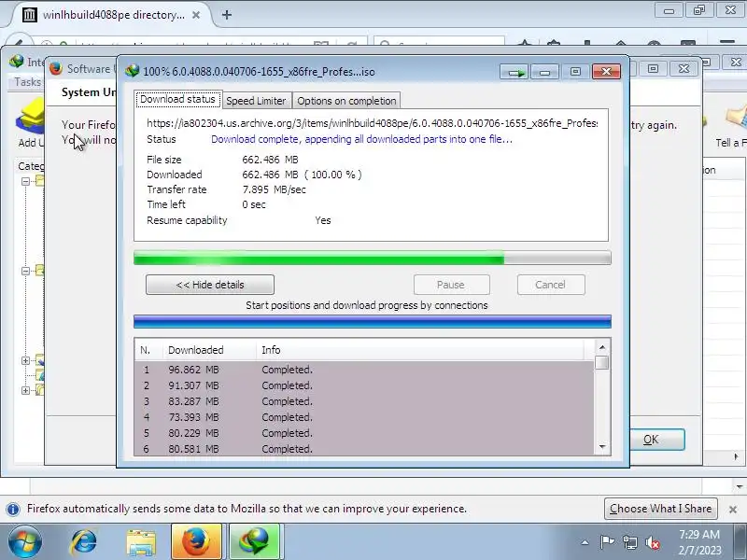Click the Firefox menu hamburger button
The height and width of the screenshot is (560, 747).
click(727, 43)
